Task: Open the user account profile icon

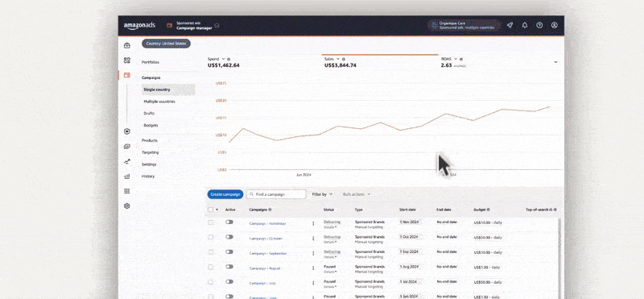Action: tap(554, 26)
